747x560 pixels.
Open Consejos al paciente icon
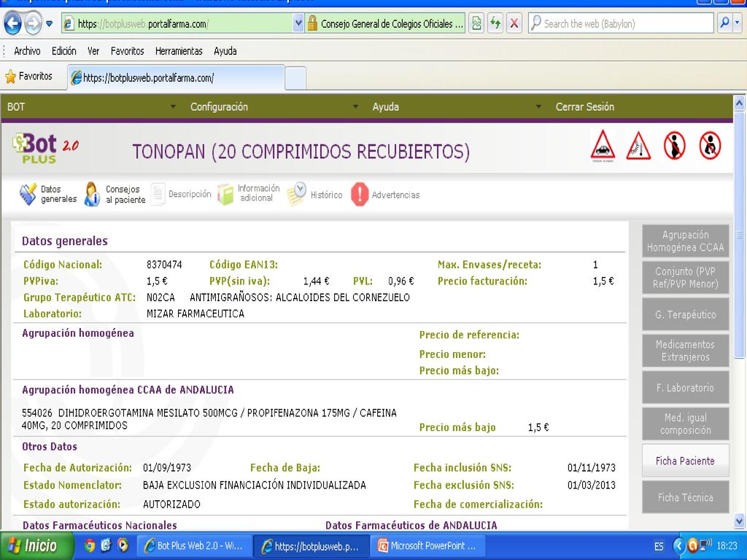92,194
